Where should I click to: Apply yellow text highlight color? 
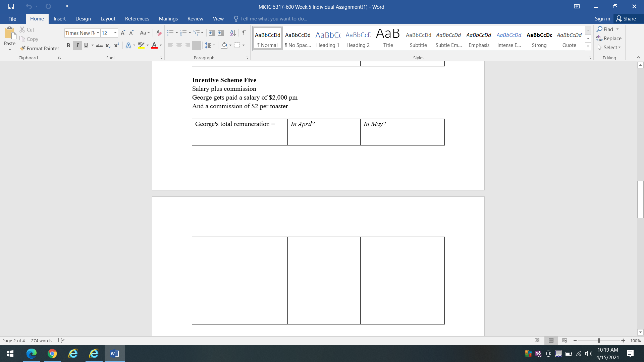[x=141, y=45]
